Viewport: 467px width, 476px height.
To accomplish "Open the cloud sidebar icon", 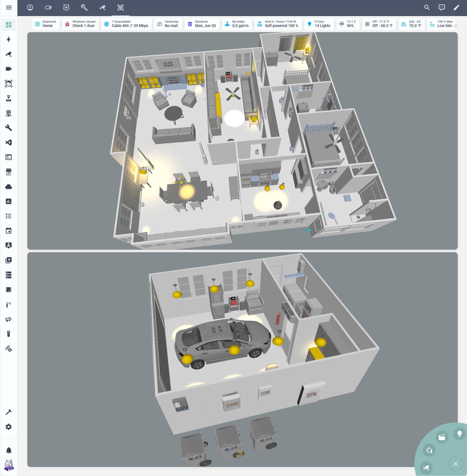I will [9, 187].
